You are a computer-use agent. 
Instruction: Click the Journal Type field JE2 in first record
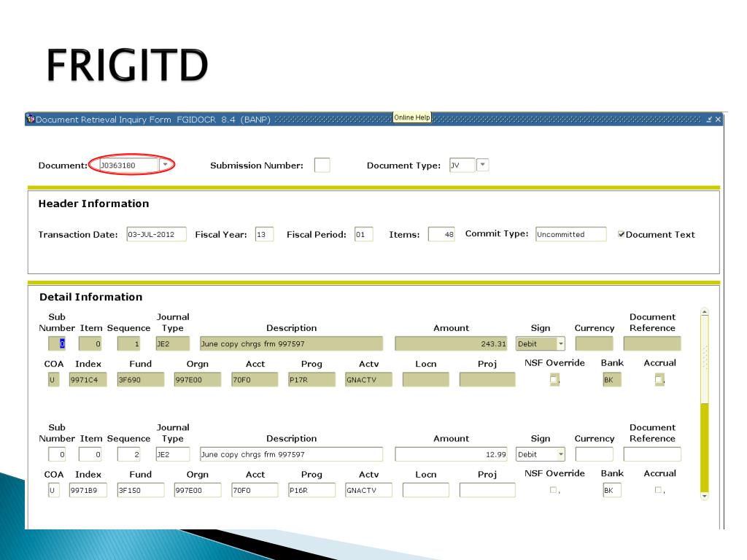pos(172,344)
